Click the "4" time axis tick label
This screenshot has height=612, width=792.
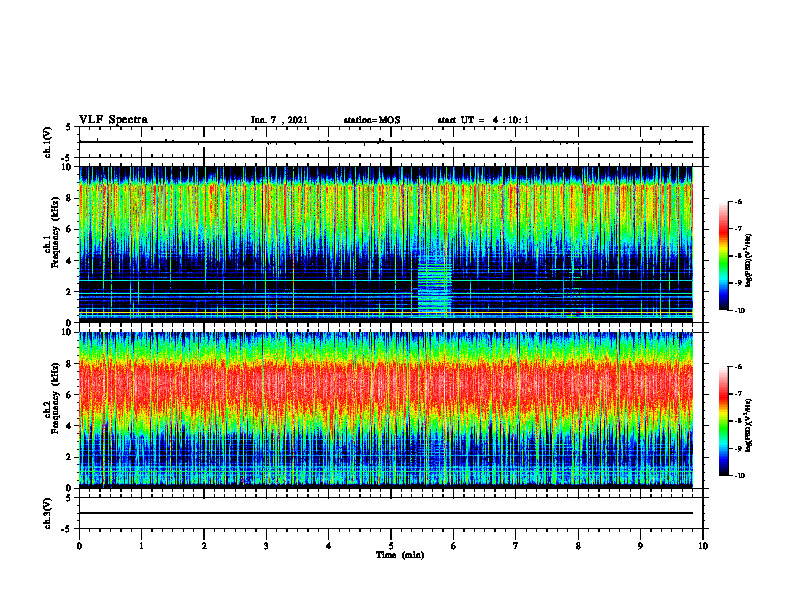point(329,546)
